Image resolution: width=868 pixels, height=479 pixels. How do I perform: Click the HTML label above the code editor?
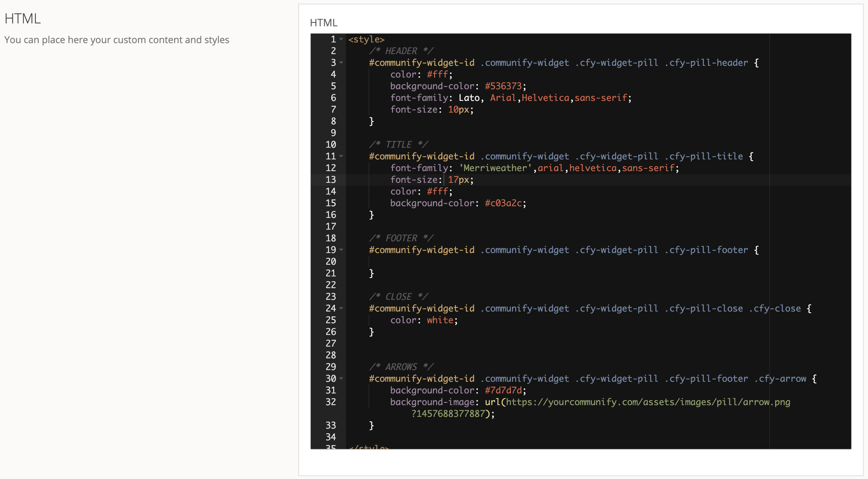[323, 23]
